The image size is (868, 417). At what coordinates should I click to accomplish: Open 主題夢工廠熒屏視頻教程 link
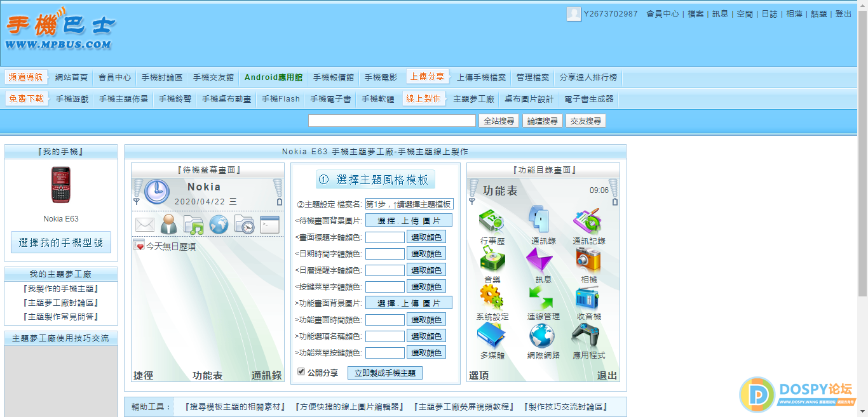pyautogui.click(x=464, y=407)
